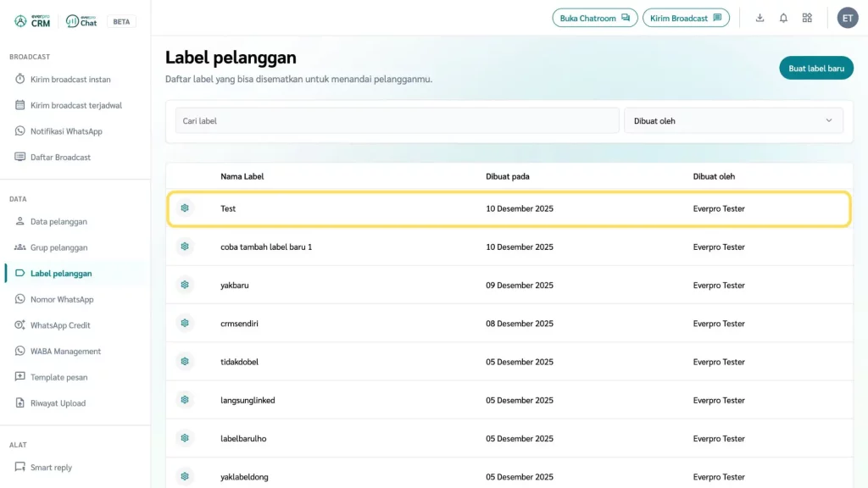868x488 pixels.
Task: Open Data pelanggan in sidebar
Action: [58, 222]
